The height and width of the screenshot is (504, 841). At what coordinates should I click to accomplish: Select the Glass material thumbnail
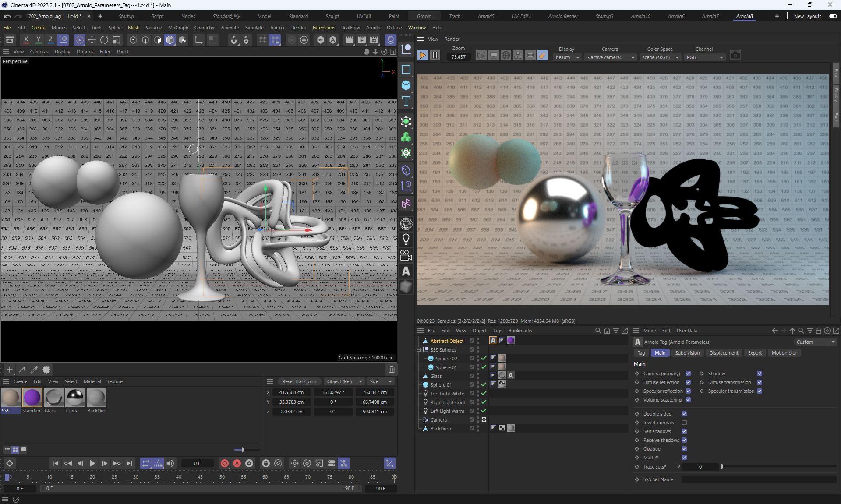[x=53, y=398]
